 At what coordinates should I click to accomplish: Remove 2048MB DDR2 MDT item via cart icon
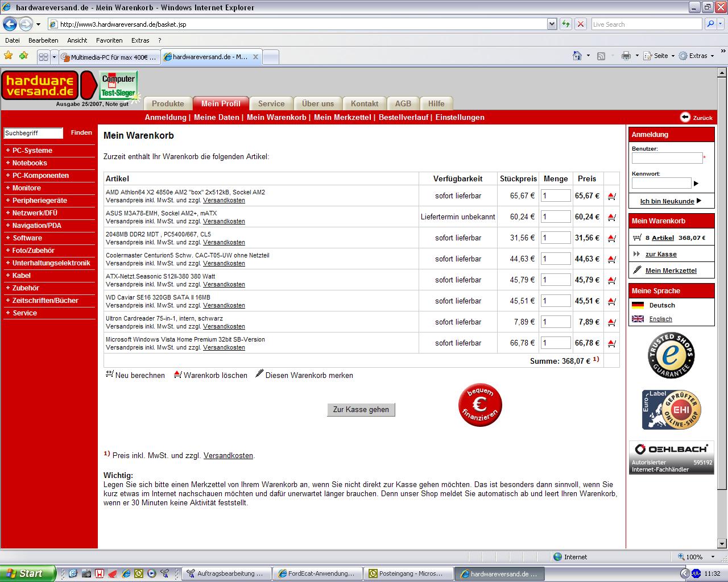click(x=611, y=238)
